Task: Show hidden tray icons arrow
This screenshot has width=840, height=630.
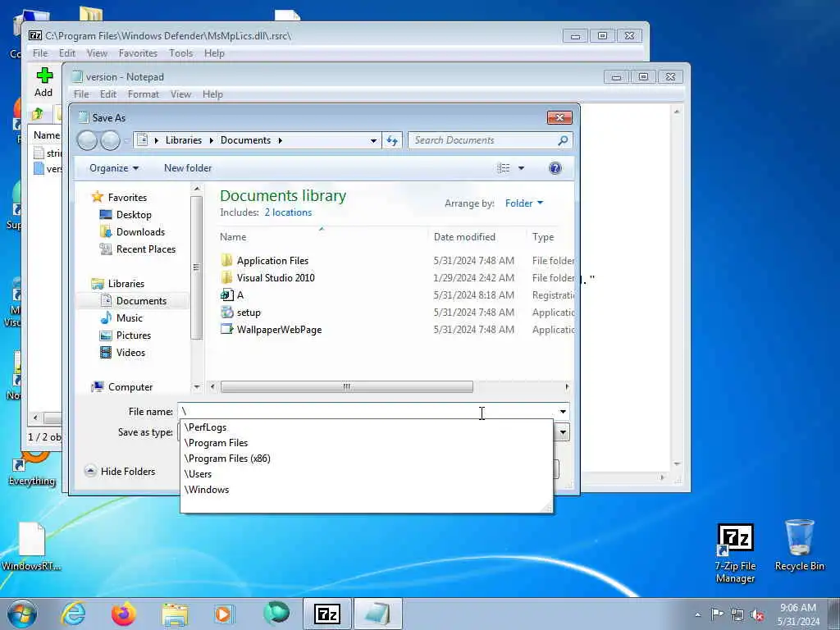Action: (697, 614)
